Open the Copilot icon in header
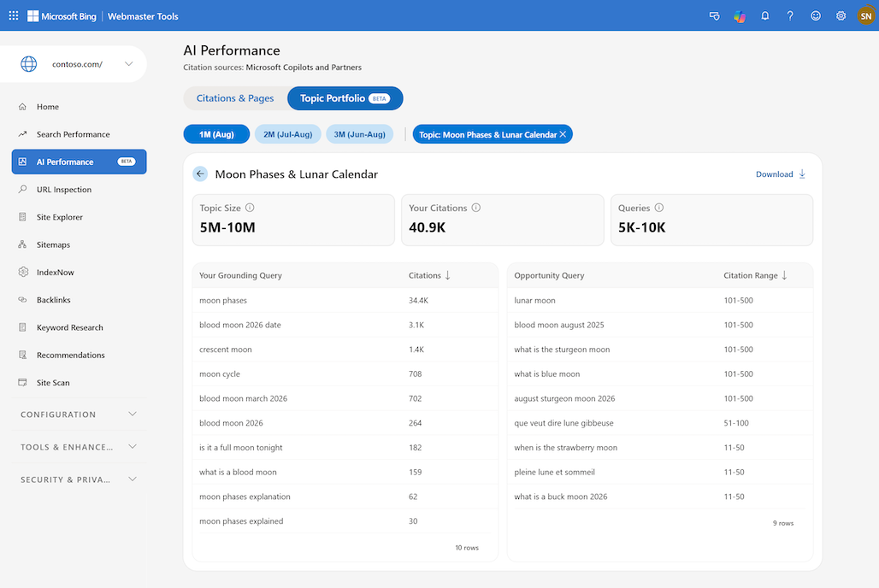 pyautogui.click(x=740, y=16)
